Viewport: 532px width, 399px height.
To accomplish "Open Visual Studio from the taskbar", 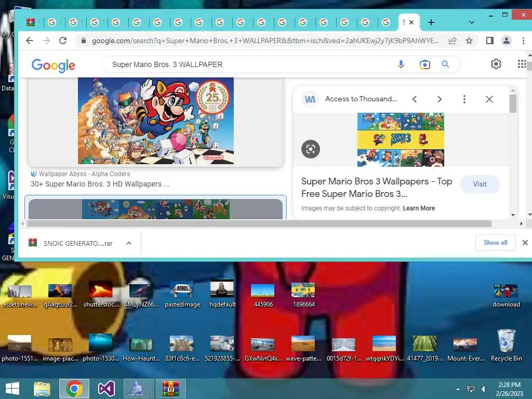I will click(x=106, y=389).
